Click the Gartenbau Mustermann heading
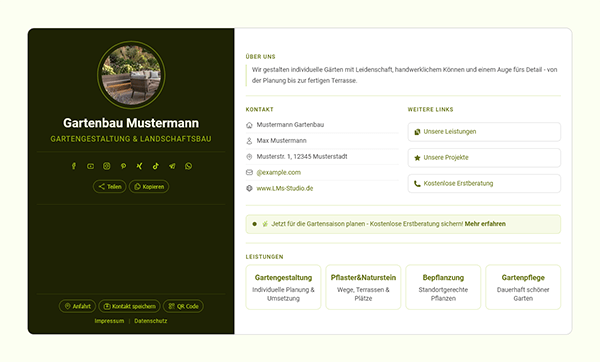 131,123
